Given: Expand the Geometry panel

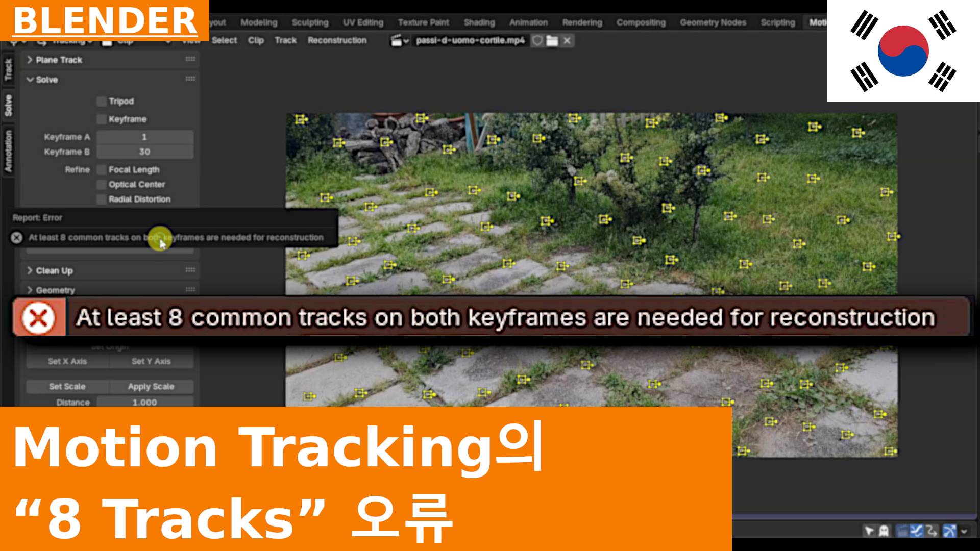Looking at the screenshot, I should coord(30,290).
